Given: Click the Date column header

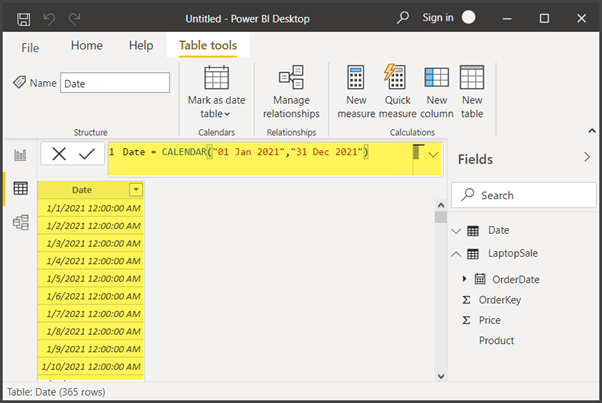Looking at the screenshot, I should click(82, 190).
